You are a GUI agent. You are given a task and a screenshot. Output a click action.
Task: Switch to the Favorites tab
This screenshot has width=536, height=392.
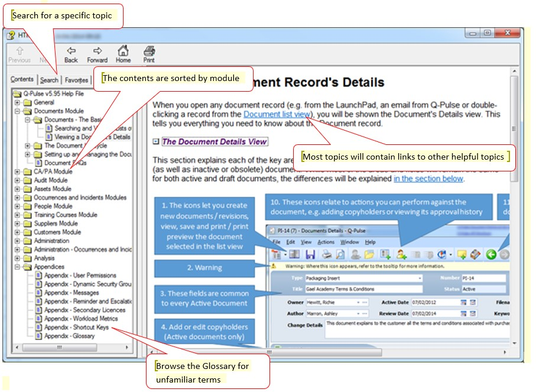[x=76, y=80]
